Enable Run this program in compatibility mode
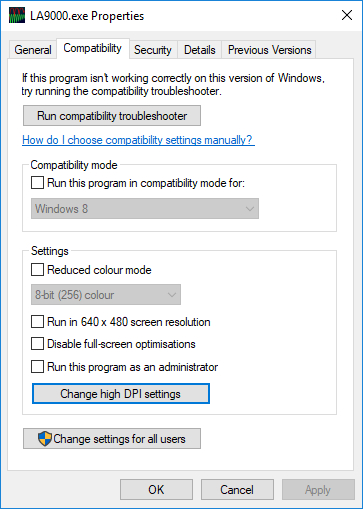The image size is (363, 509). 37,183
